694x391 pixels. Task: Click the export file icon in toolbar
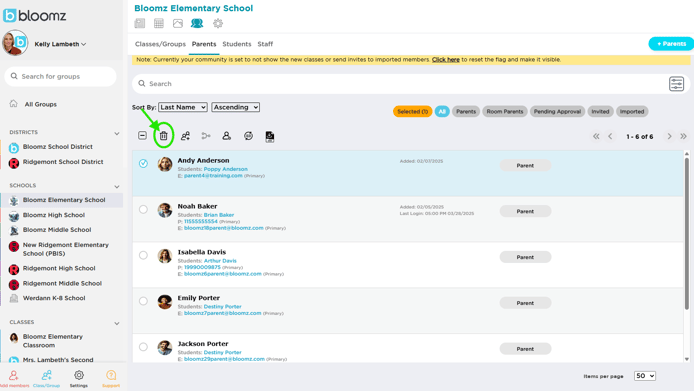[x=270, y=136]
